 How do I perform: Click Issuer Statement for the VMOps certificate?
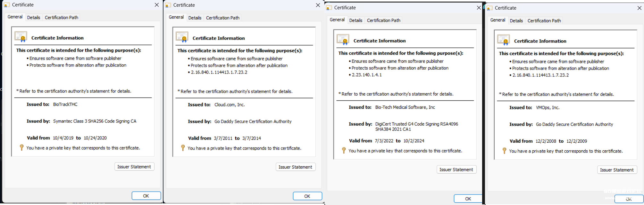coord(616,170)
